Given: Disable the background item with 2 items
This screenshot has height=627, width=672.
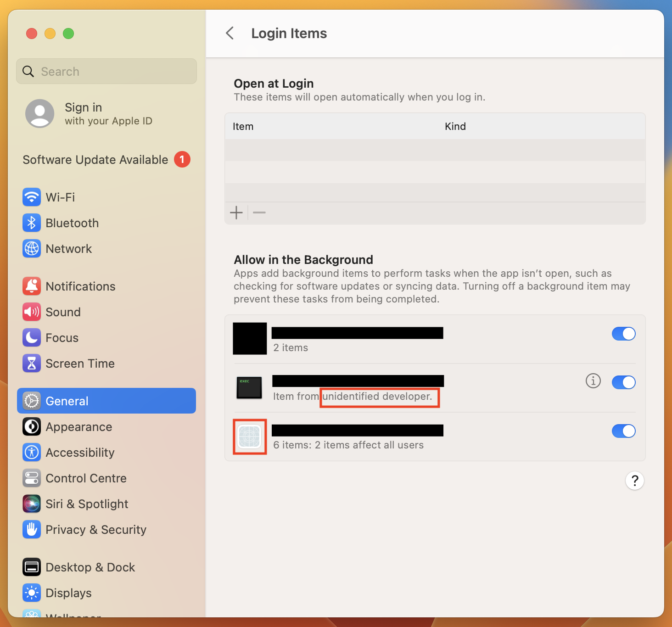Looking at the screenshot, I should pos(623,334).
